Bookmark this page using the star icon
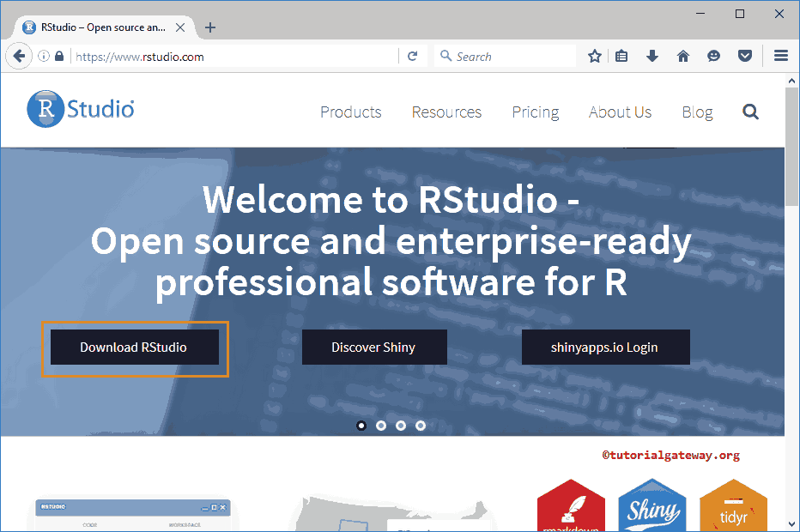The width and height of the screenshot is (800, 532). [x=595, y=56]
